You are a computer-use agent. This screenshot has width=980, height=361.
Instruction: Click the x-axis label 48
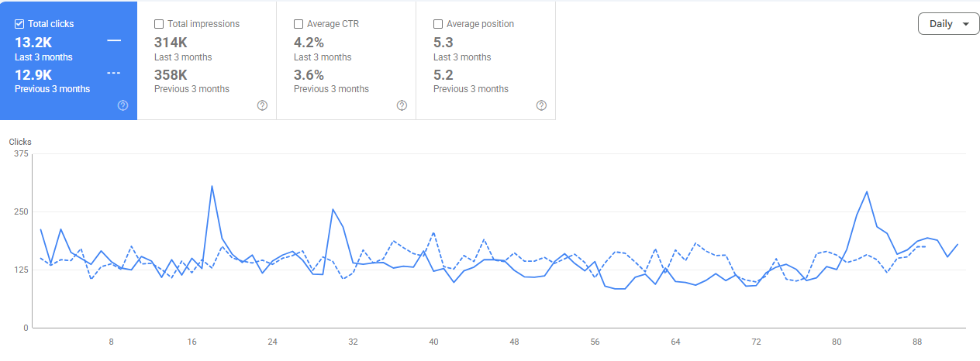pos(514,342)
